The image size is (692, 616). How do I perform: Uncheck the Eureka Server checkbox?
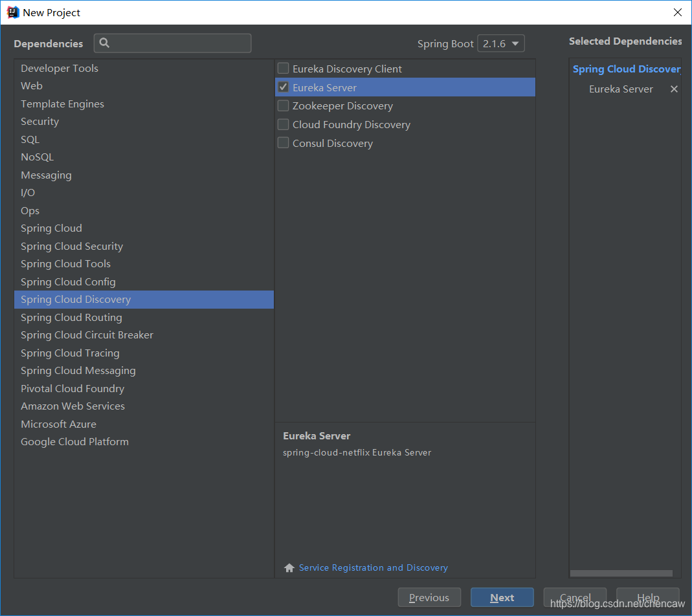pyautogui.click(x=284, y=87)
